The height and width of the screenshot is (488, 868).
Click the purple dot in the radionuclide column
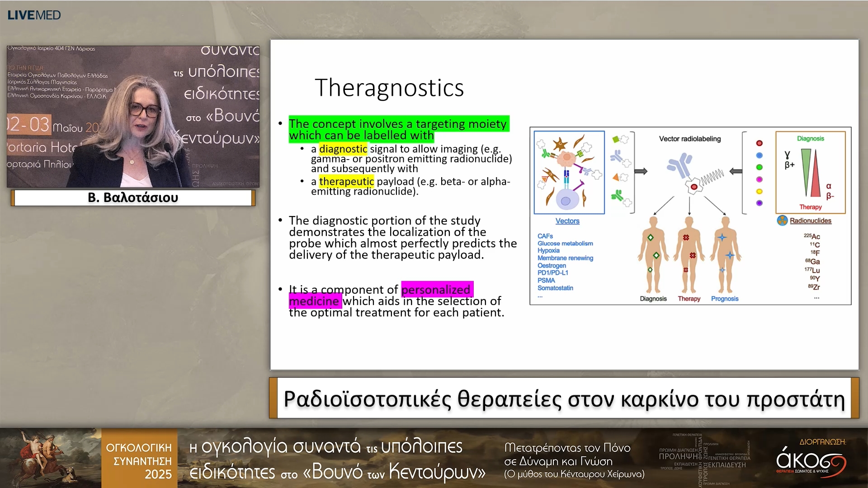pos(759,203)
